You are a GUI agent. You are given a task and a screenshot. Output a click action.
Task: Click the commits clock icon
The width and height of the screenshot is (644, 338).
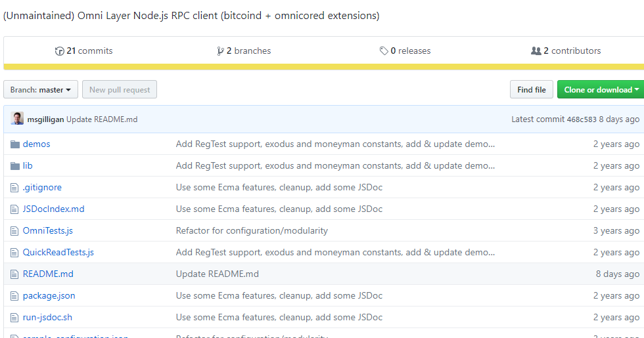[x=60, y=51]
